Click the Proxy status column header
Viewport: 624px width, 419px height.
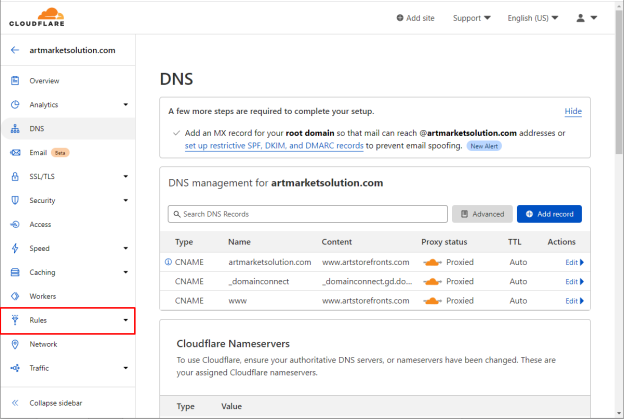(x=444, y=242)
